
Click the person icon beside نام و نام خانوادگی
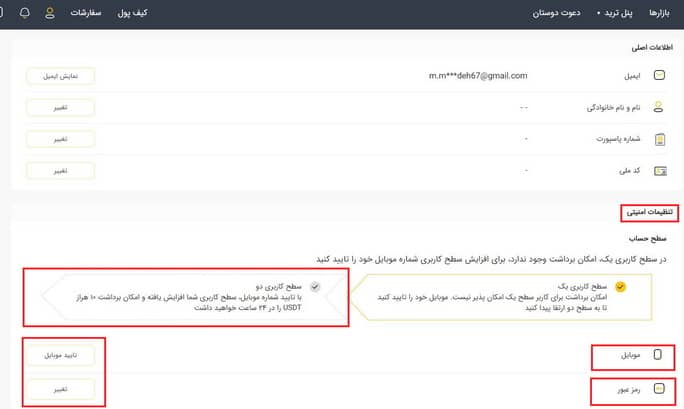pos(658,107)
